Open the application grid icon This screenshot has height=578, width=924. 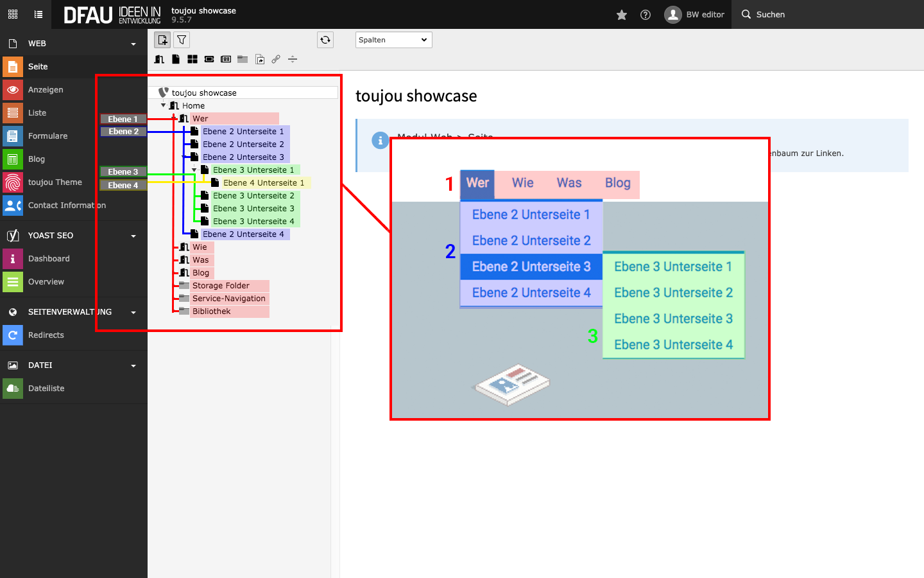click(13, 14)
